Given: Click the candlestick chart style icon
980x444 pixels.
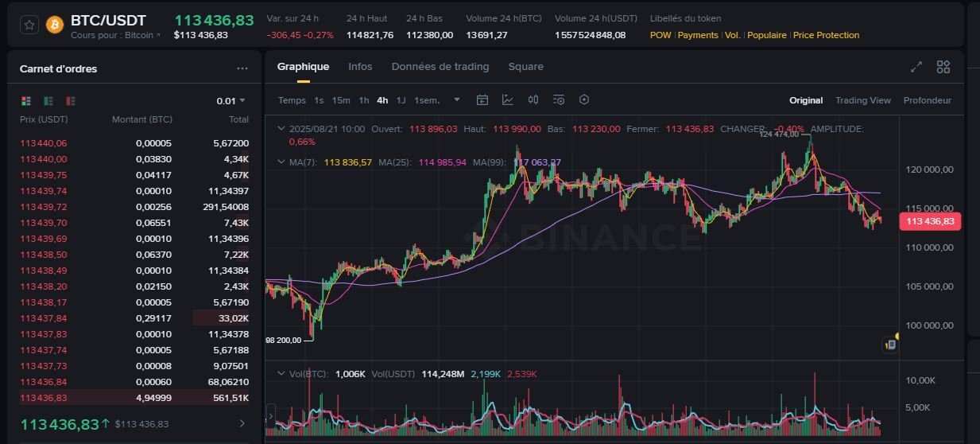Looking at the screenshot, I should point(533,100).
